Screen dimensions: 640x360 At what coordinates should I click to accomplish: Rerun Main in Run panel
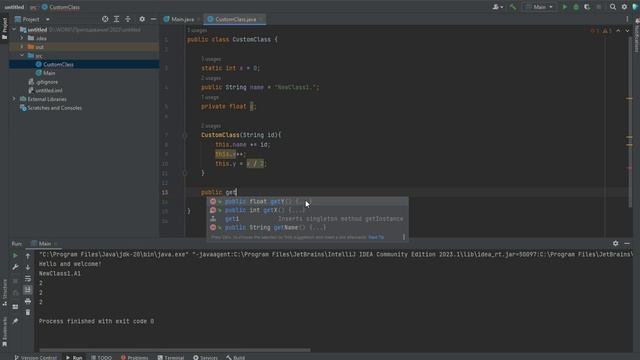tap(15, 256)
